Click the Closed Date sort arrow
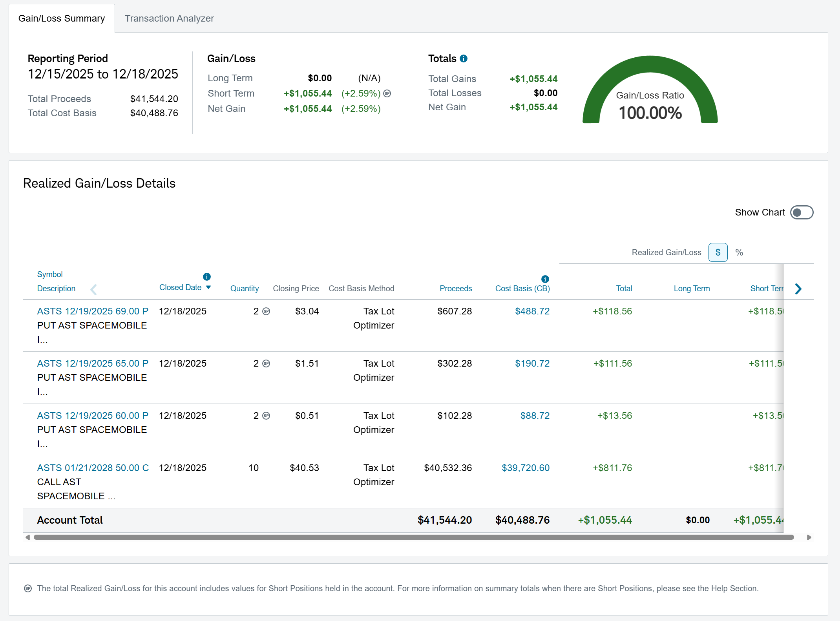 click(x=208, y=287)
